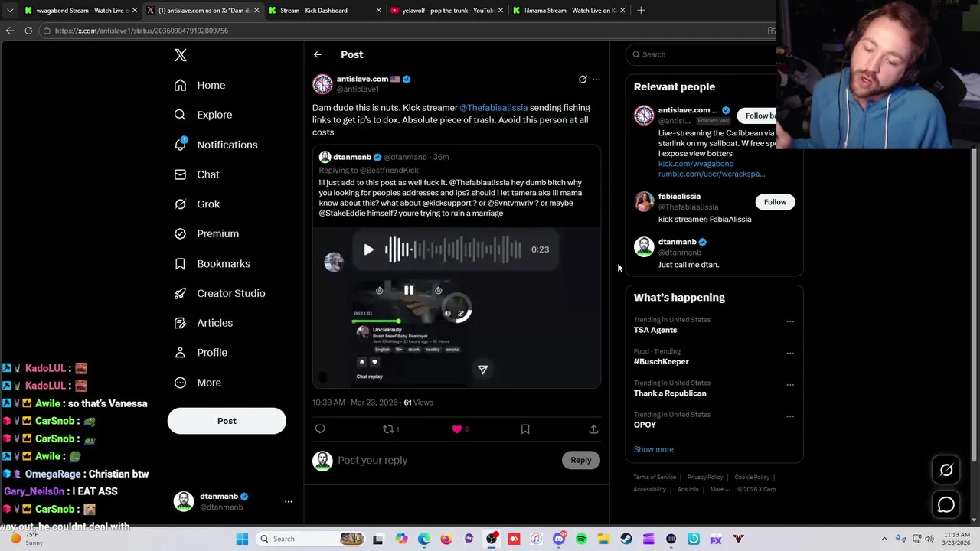Open Creator Studio in the sidebar
Image resolution: width=980 pixels, height=551 pixels.
(x=220, y=293)
